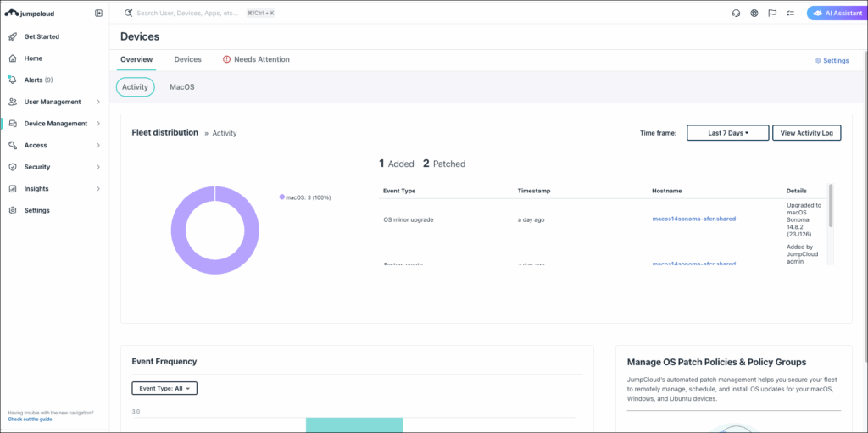868x433 pixels.
Task: Collapse the sidebar with the panel icon
Action: pos(98,14)
